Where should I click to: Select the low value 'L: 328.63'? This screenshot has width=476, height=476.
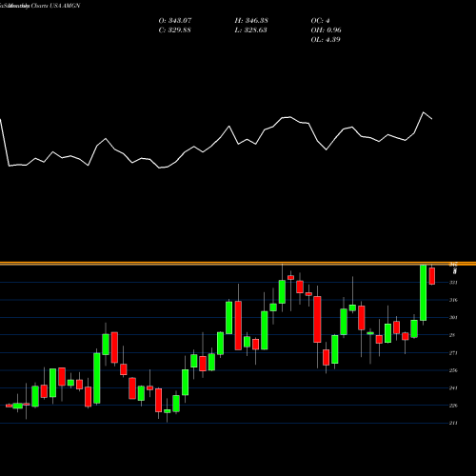pos(250,30)
